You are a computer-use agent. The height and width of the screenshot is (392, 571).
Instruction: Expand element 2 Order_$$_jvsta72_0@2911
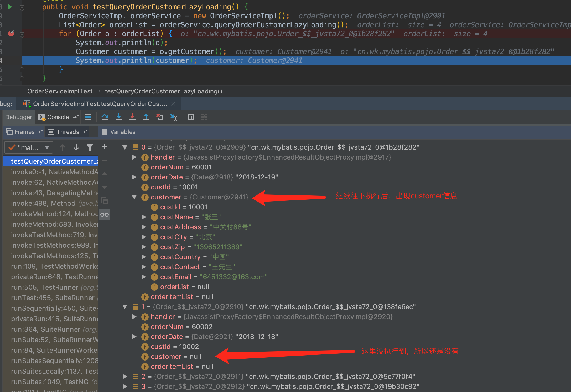pyautogui.click(x=125, y=377)
